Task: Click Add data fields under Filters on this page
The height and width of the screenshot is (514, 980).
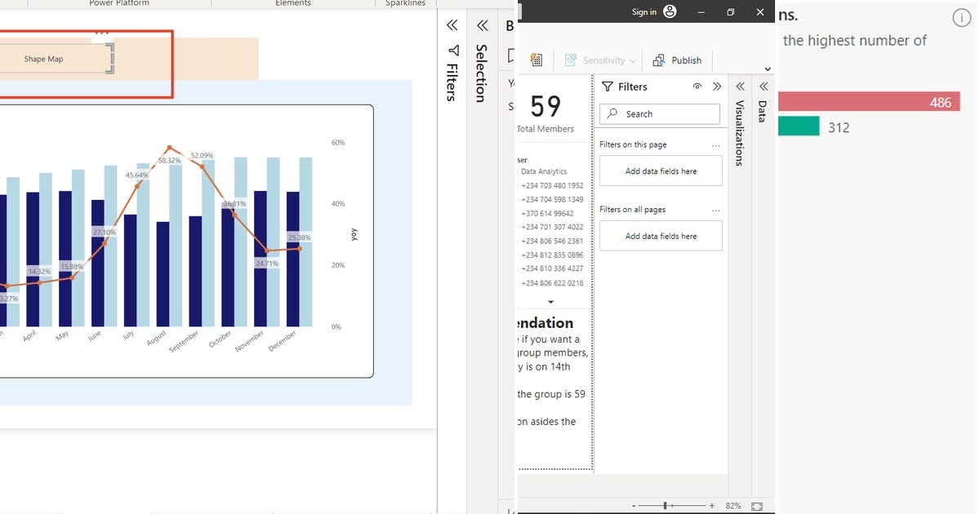Action: pyautogui.click(x=661, y=171)
